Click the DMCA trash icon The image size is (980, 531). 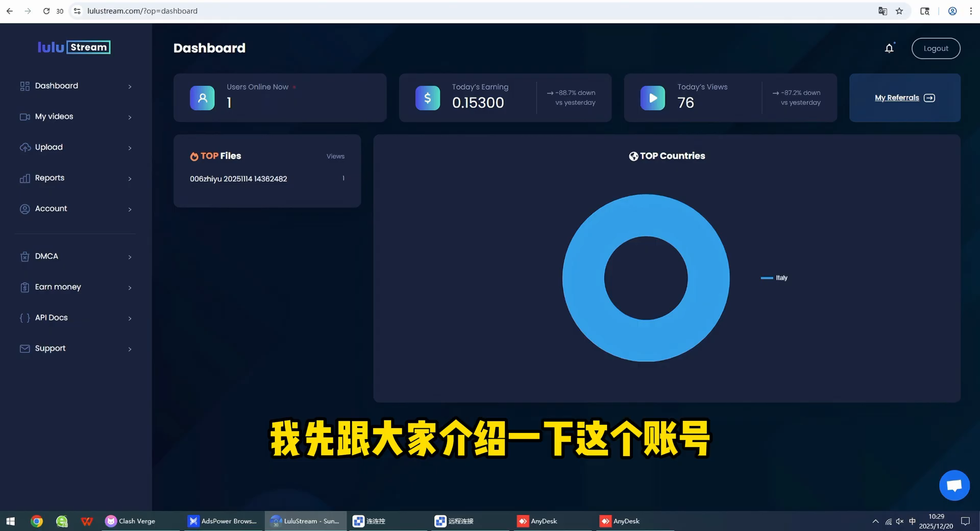pos(24,256)
